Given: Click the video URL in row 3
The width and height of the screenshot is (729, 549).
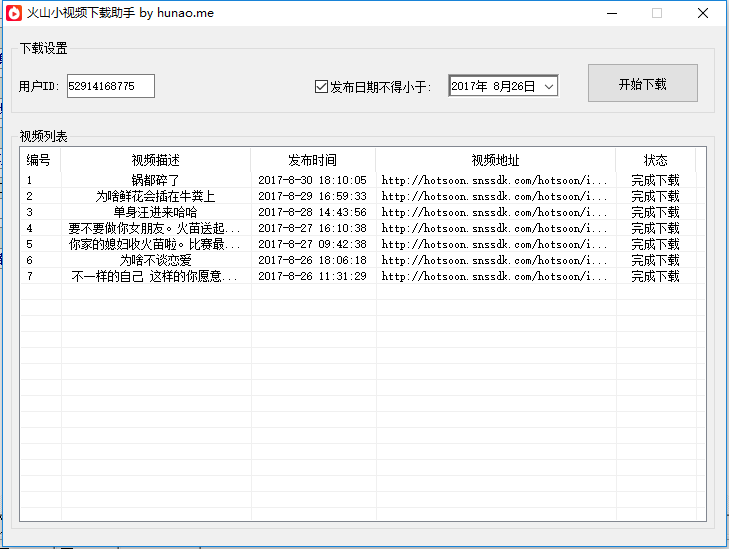Looking at the screenshot, I should (x=494, y=212).
